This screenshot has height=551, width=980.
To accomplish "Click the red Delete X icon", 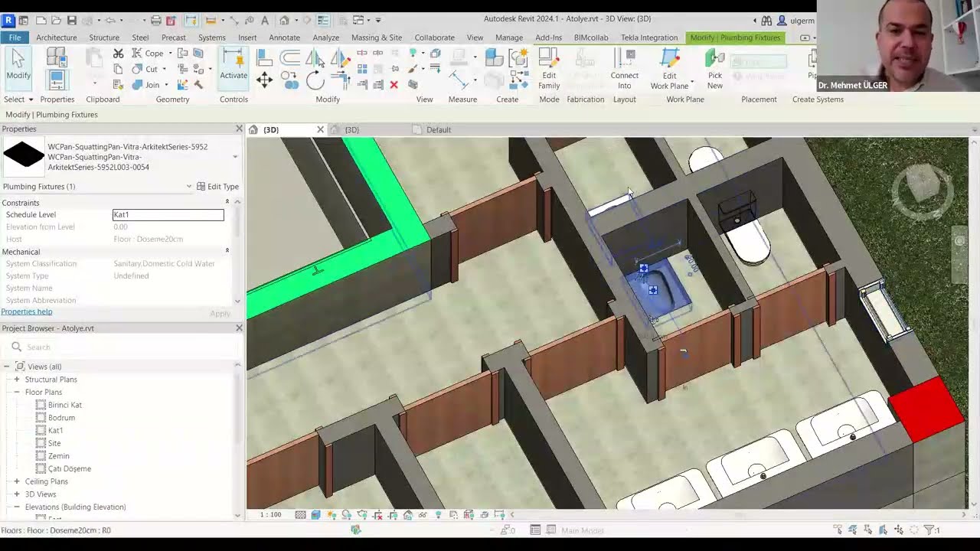I will tap(394, 85).
